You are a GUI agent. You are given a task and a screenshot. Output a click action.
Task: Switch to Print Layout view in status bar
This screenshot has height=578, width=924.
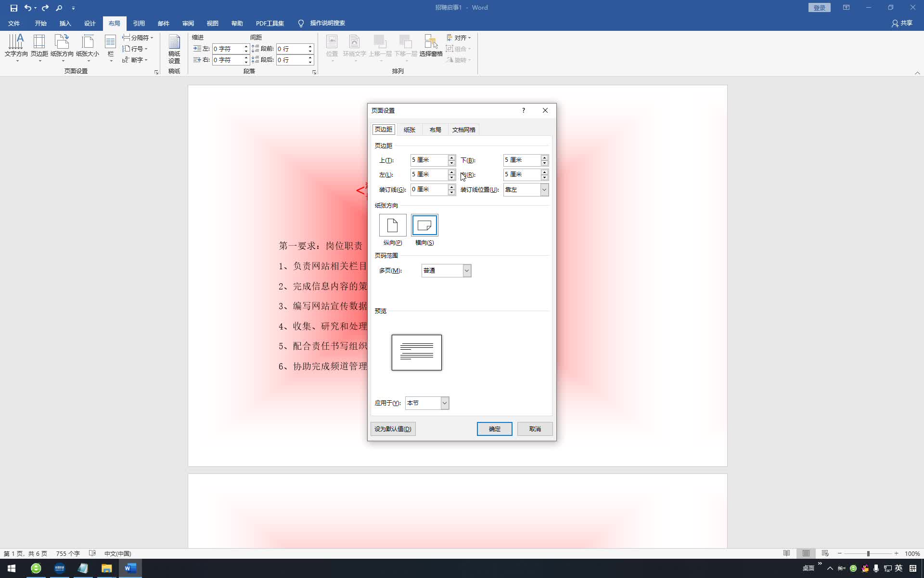[x=806, y=553]
